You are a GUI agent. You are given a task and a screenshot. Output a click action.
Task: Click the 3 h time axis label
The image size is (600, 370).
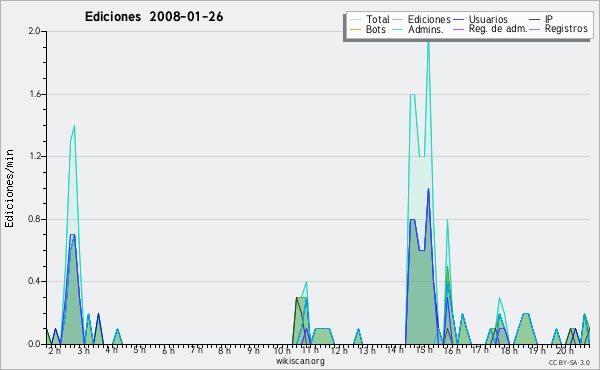click(83, 350)
